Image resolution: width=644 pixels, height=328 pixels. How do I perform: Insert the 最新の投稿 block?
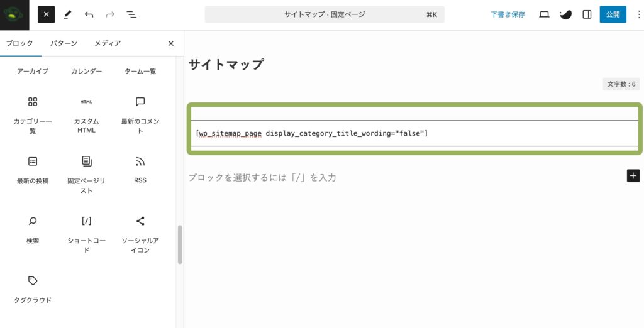[x=33, y=170]
